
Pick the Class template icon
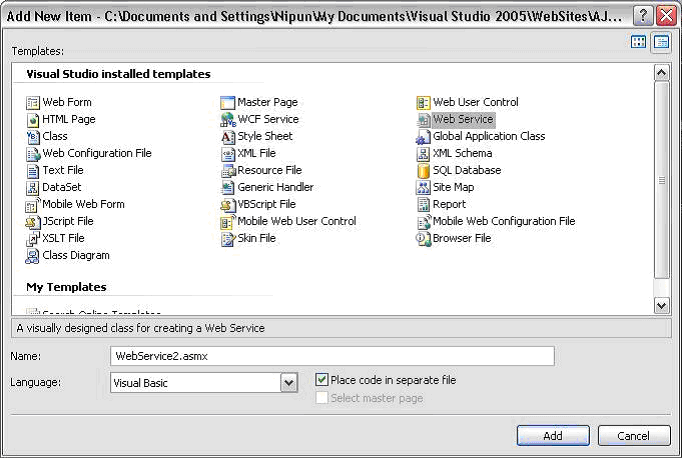(x=33, y=137)
